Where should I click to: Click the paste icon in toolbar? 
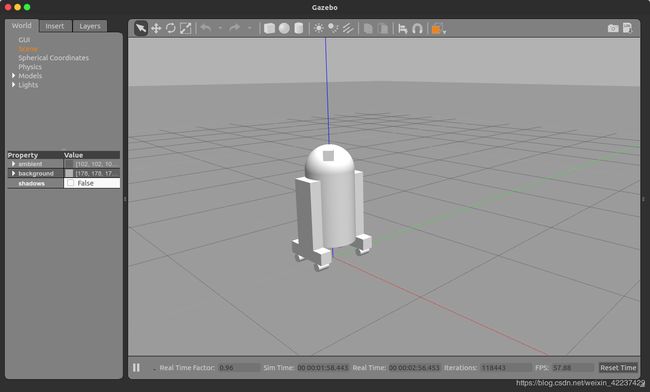[383, 29]
